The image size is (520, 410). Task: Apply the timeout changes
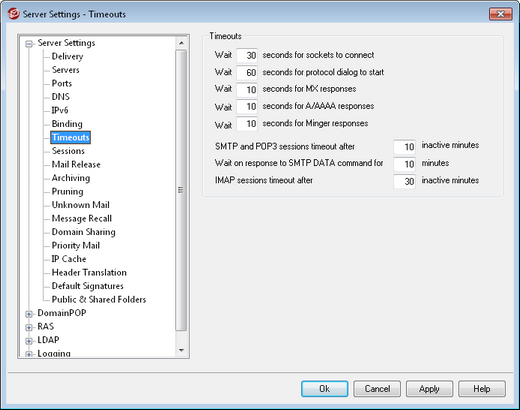(x=429, y=389)
